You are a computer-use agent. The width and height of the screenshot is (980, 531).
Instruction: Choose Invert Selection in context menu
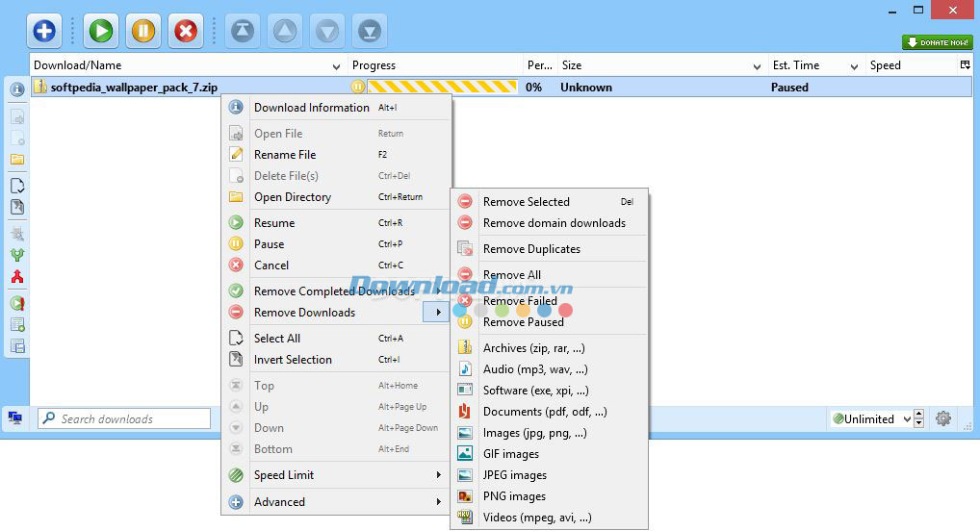pyautogui.click(x=338, y=360)
